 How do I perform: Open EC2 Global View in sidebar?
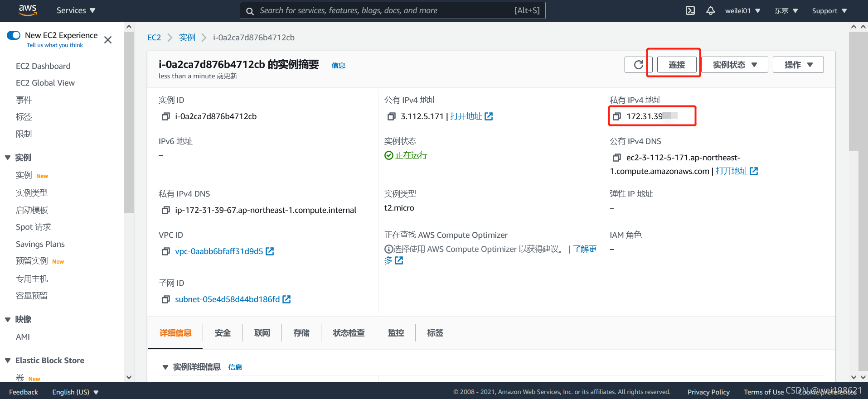coord(45,83)
